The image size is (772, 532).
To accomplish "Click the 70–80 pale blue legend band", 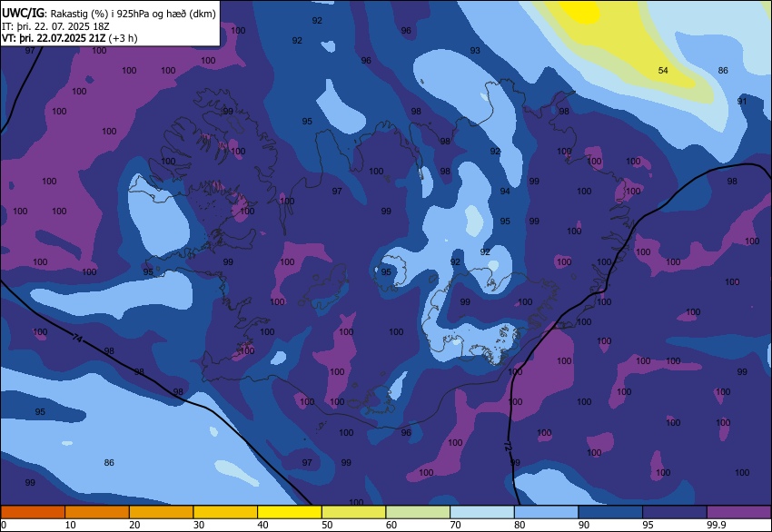I will coord(482,512).
